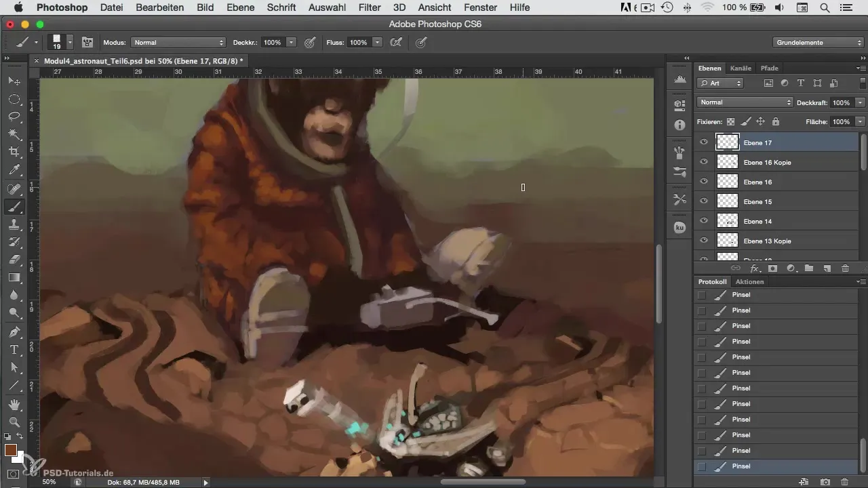Select the Eraser tool
This screenshot has height=488, width=868.
click(14, 260)
